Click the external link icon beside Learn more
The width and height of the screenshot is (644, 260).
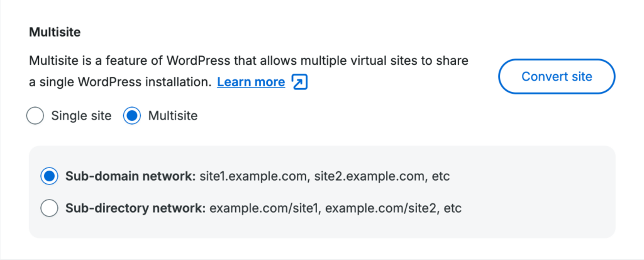pyautogui.click(x=300, y=82)
